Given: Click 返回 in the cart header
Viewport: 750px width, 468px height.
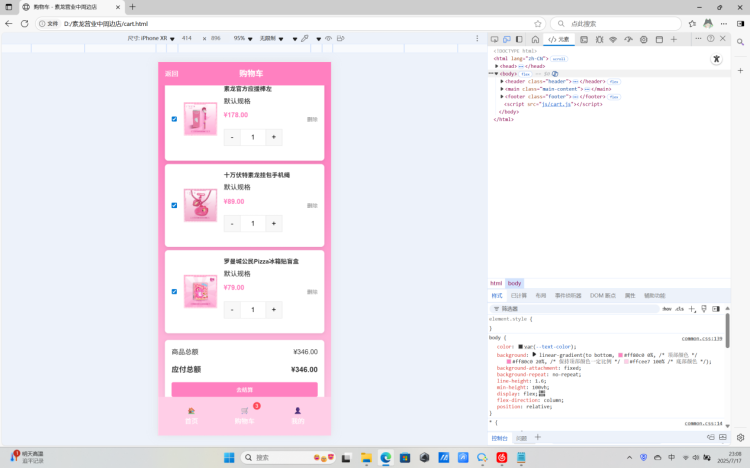Looking at the screenshot, I should pyautogui.click(x=172, y=74).
